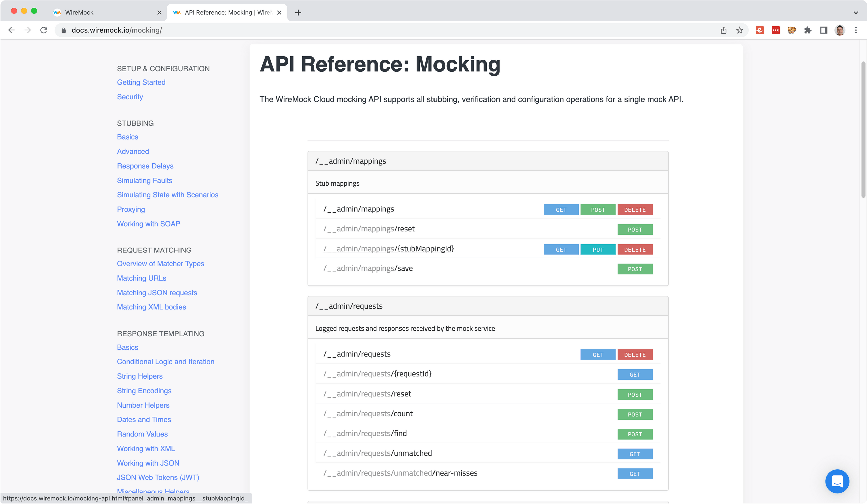Screen dimensions: 867x504
Task: Collapse the /__admin/requests panel header
Action: pos(488,306)
